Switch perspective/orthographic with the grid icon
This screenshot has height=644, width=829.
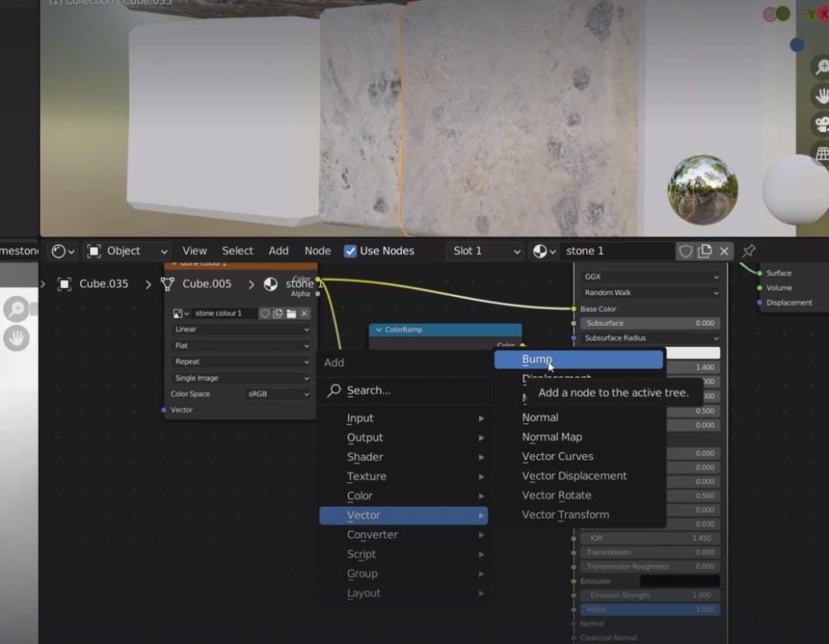tap(821, 153)
